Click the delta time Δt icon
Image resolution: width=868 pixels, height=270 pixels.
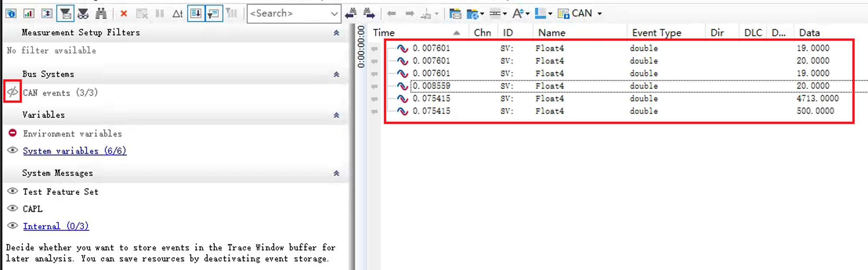click(177, 13)
